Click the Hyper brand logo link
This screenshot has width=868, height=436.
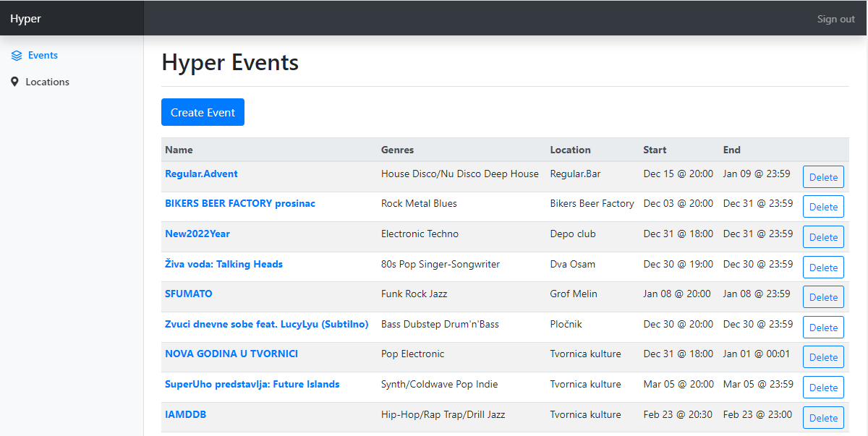coord(25,19)
